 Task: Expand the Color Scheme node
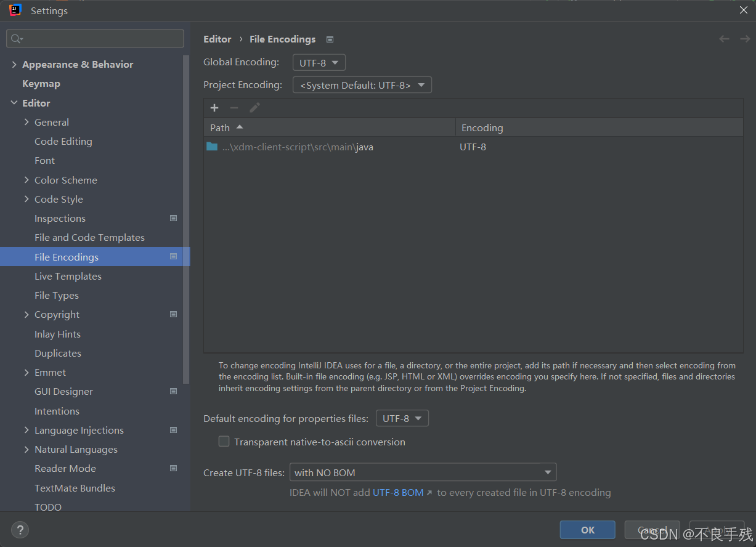[x=26, y=180]
